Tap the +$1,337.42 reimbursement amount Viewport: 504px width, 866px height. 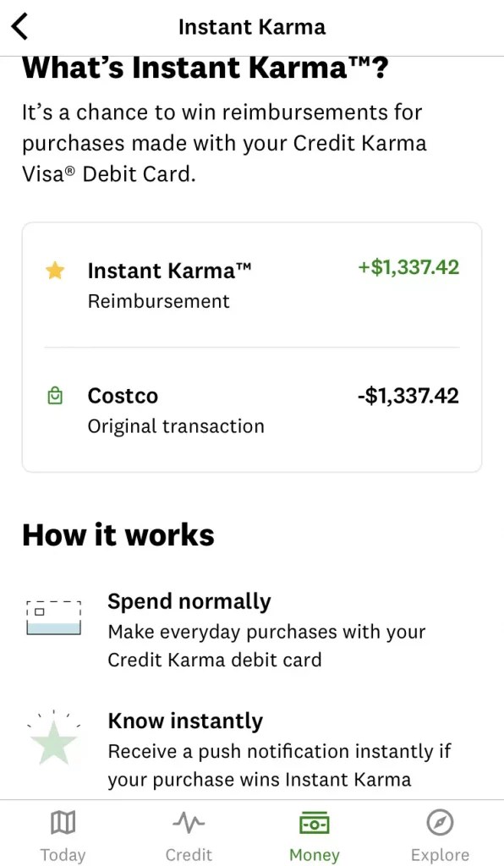pos(408,270)
